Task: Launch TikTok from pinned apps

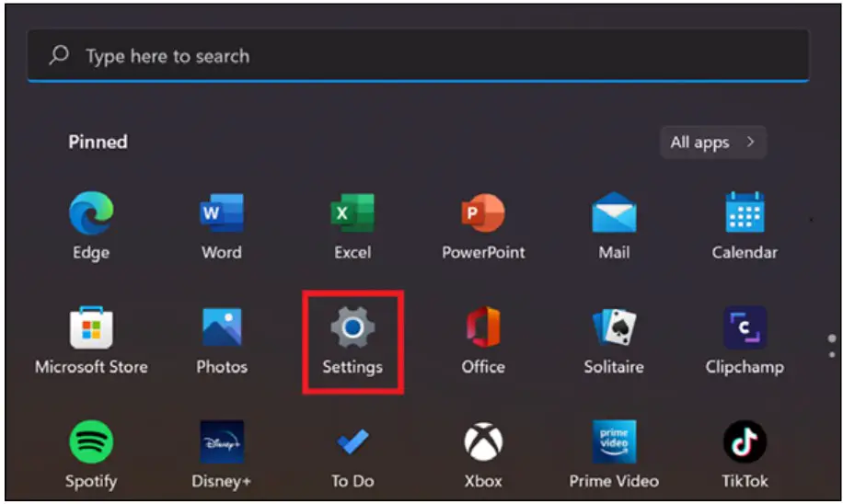Action: click(x=745, y=441)
